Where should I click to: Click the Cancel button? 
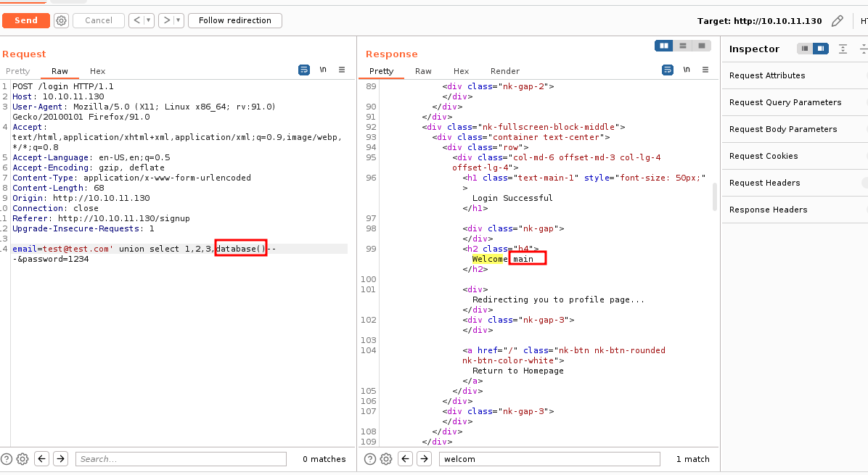(99, 20)
